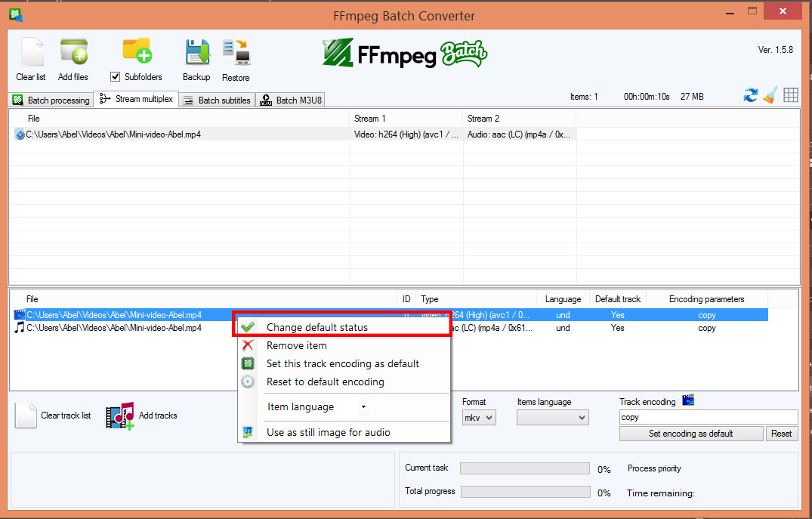The height and width of the screenshot is (519, 812).
Task: Click the Set encoding as default button
Action: pyautogui.click(x=691, y=434)
